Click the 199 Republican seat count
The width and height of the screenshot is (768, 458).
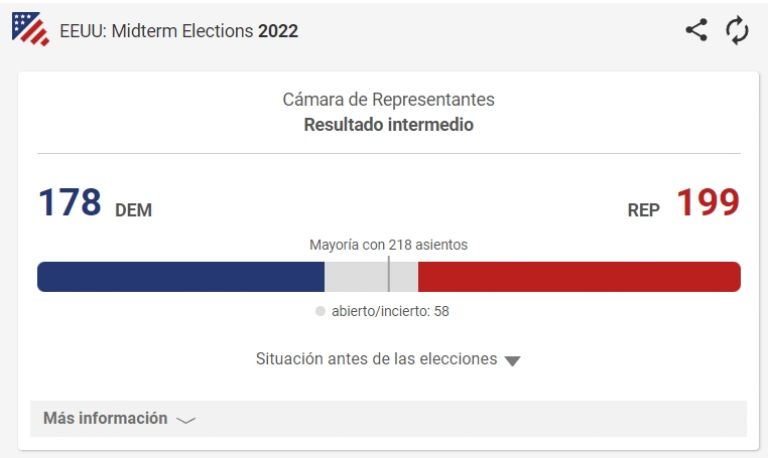[x=708, y=202]
